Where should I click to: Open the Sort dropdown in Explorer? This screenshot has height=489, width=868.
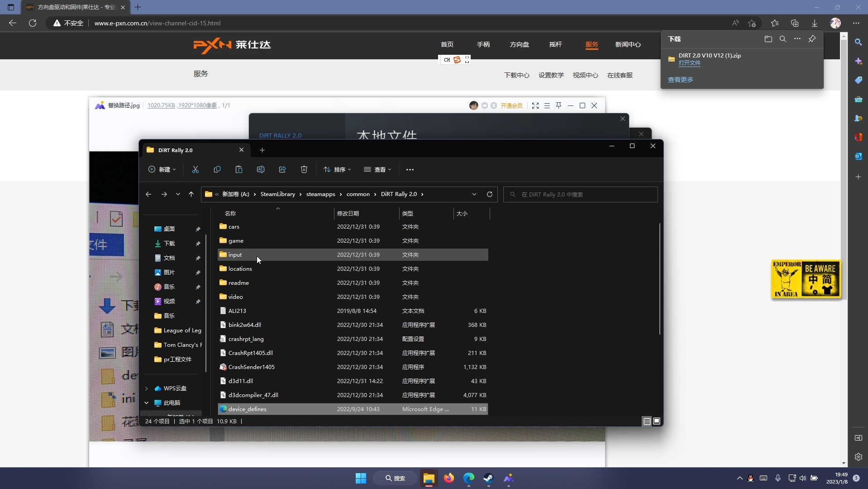(x=337, y=169)
